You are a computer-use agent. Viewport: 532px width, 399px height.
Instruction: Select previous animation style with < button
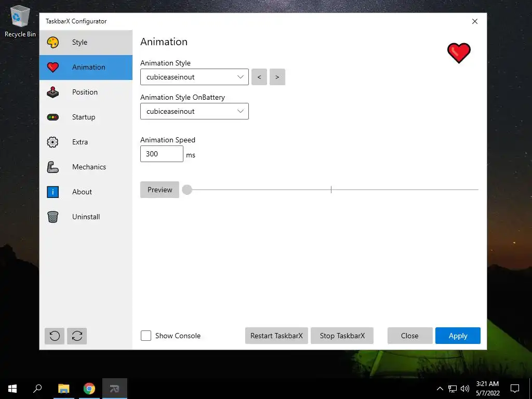pos(259,77)
